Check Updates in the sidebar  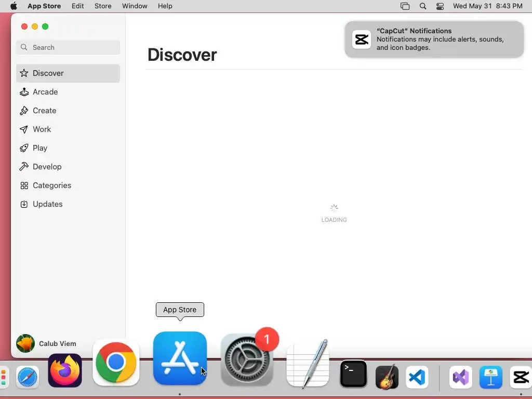tap(68, 204)
